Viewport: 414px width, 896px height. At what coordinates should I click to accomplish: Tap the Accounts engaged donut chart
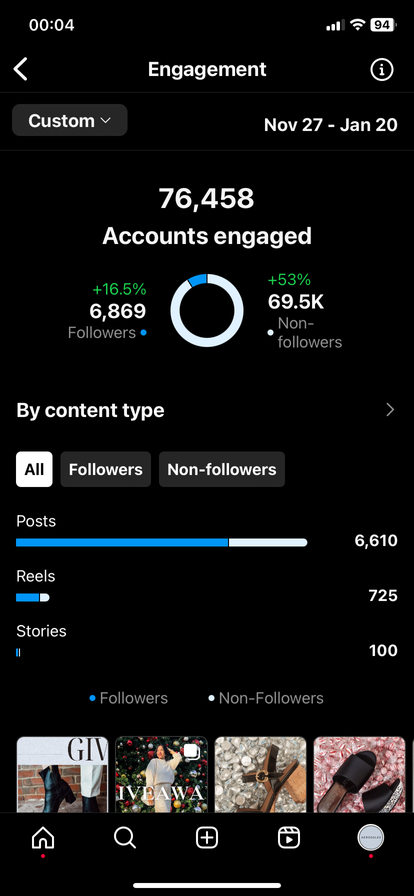tap(207, 310)
